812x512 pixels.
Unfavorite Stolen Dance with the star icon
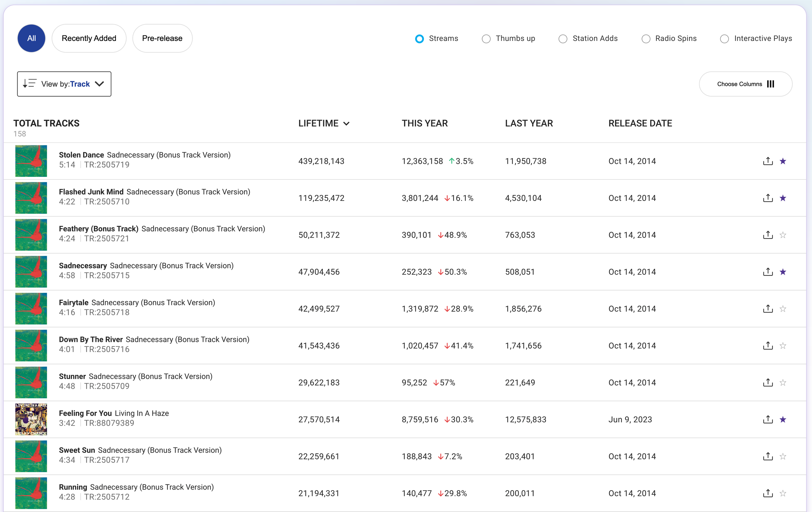[x=783, y=161]
